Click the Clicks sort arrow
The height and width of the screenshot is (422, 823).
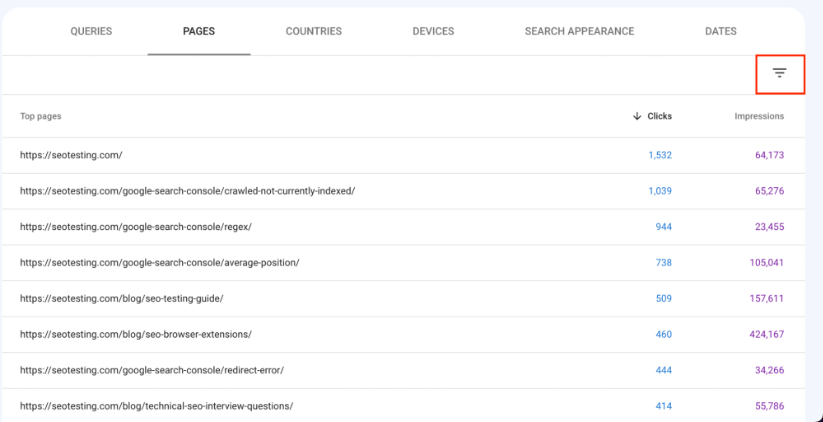tap(637, 116)
